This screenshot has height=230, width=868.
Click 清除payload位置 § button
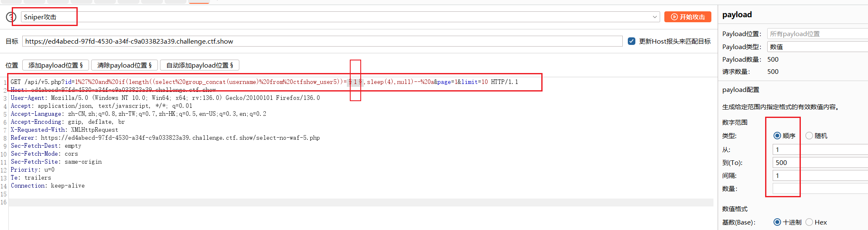(x=124, y=65)
